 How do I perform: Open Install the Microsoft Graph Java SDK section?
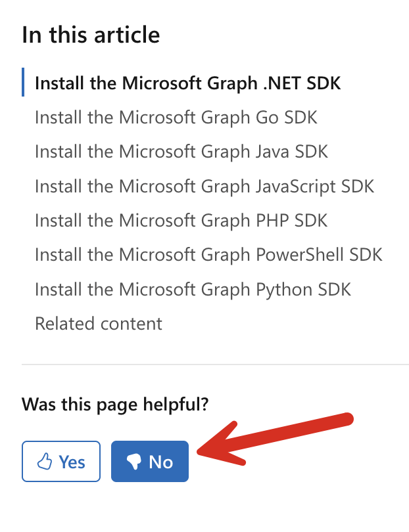point(181,152)
